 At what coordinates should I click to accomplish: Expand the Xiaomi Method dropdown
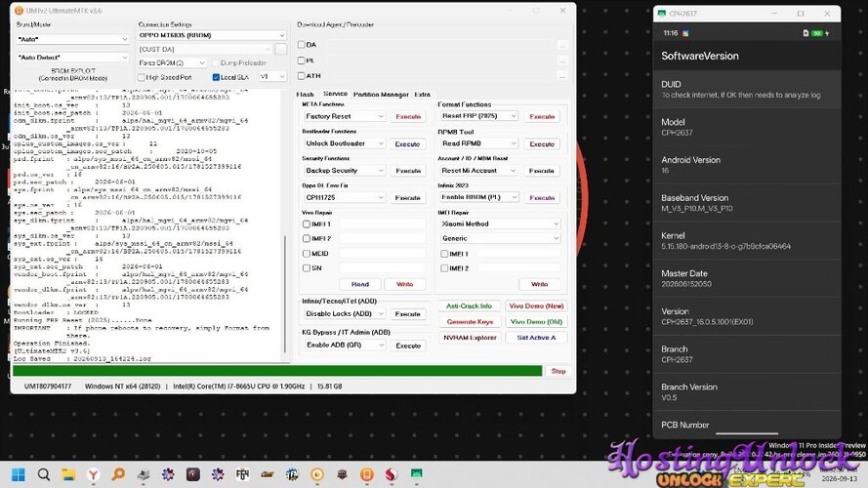(500, 224)
